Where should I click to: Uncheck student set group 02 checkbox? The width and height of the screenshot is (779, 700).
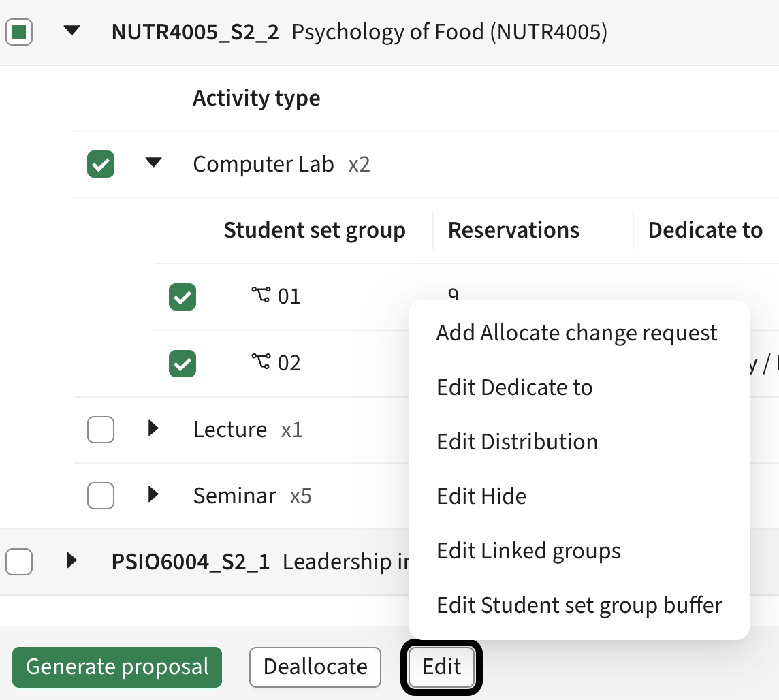tap(182, 363)
